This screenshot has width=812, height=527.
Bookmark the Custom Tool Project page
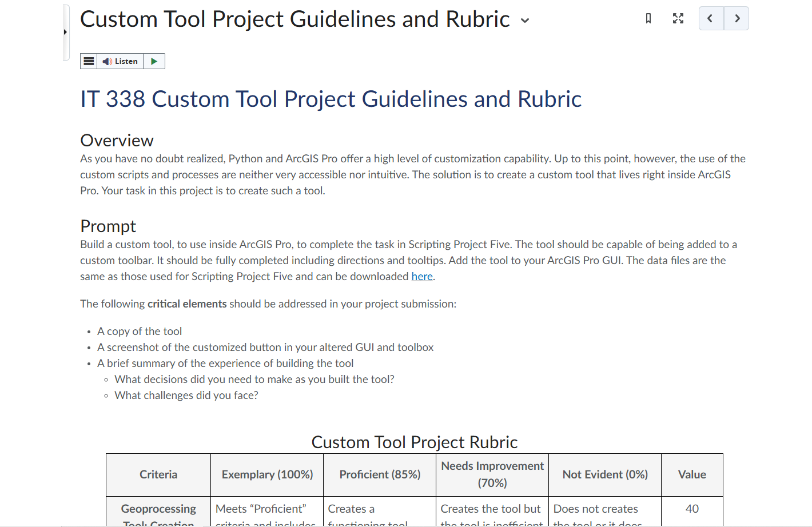[x=648, y=18]
